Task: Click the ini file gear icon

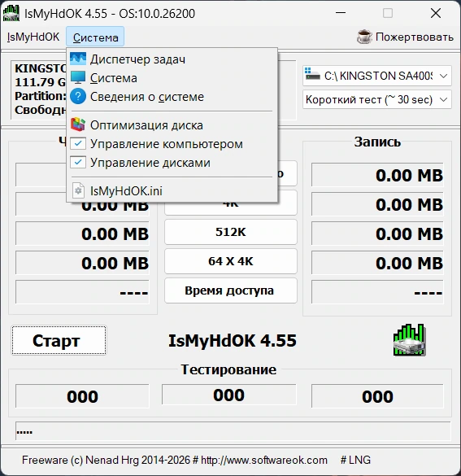Action: tap(78, 190)
